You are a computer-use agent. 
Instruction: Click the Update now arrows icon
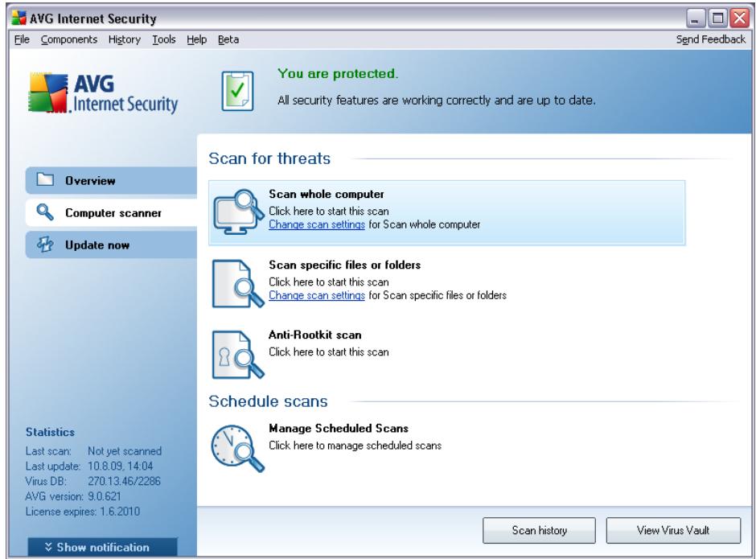tap(45, 244)
